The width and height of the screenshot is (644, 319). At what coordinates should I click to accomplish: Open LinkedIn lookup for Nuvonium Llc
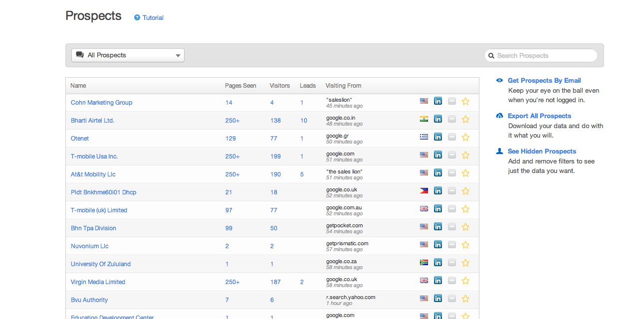coord(437,245)
